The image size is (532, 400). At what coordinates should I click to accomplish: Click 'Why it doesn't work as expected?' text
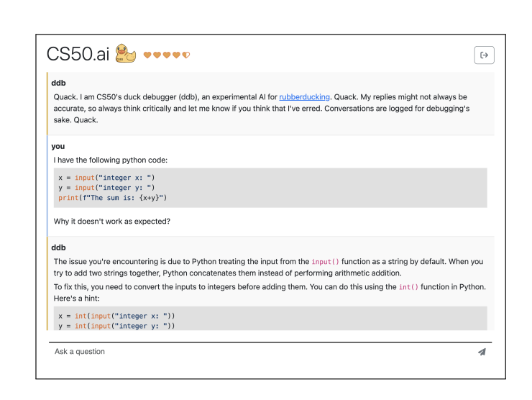pos(111,221)
